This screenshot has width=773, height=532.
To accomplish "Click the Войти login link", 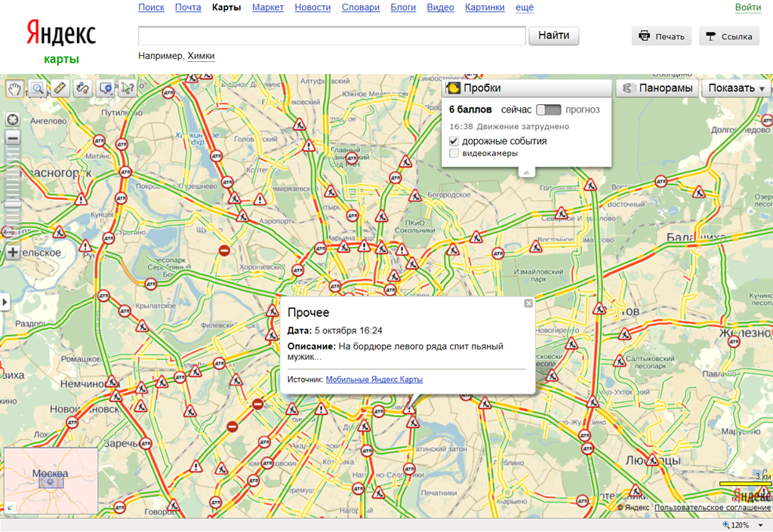I will point(748,8).
